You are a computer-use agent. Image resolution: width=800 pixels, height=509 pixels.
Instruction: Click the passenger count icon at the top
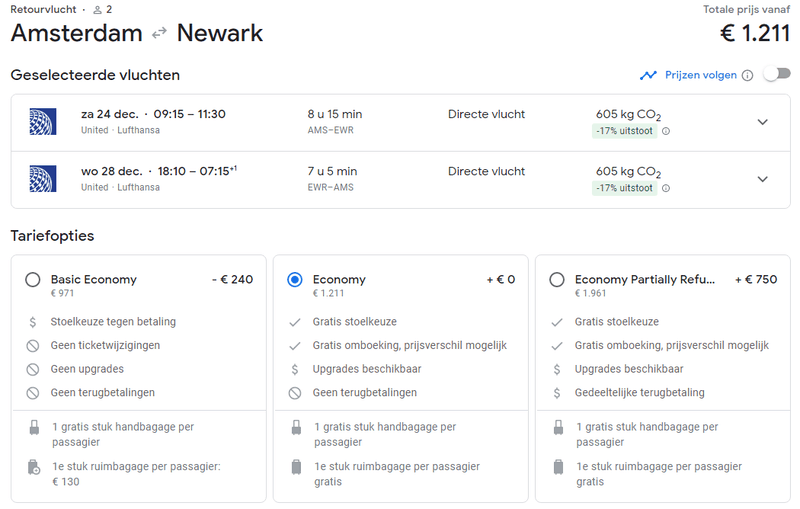click(x=96, y=9)
